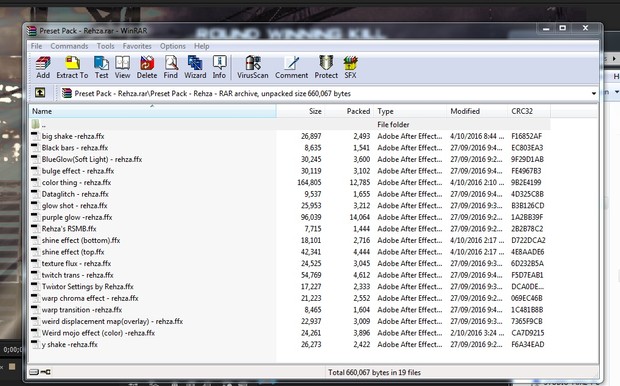
Task: Open the Favorites menu
Action: [137, 46]
